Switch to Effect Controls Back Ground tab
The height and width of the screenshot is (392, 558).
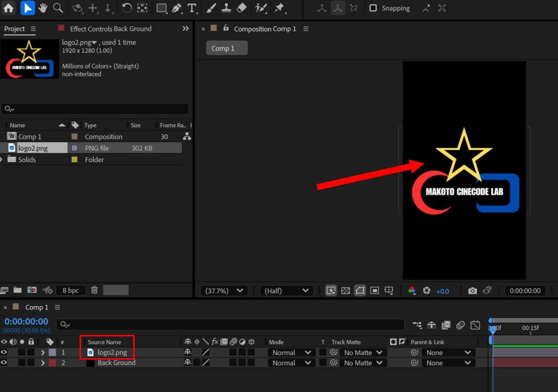pyautogui.click(x=110, y=29)
